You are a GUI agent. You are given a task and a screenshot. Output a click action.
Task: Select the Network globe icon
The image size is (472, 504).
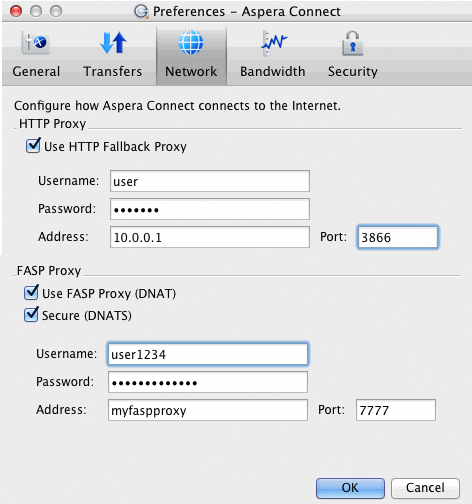coord(191,42)
